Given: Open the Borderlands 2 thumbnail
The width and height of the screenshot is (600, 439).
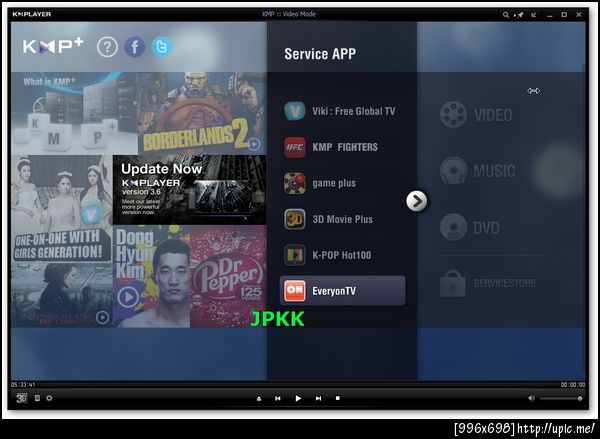Looking at the screenshot, I should pyautogui.click(x=202, y=113).
